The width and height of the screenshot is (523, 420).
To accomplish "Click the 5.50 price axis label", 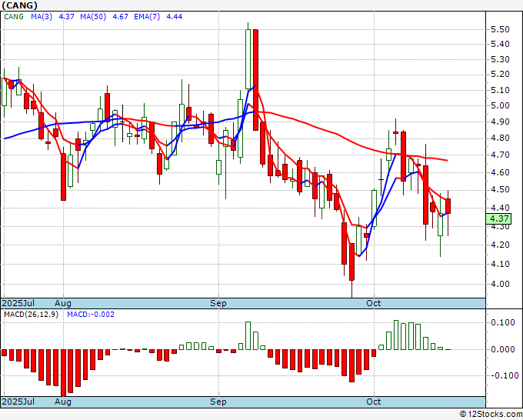I will (501, 29).
